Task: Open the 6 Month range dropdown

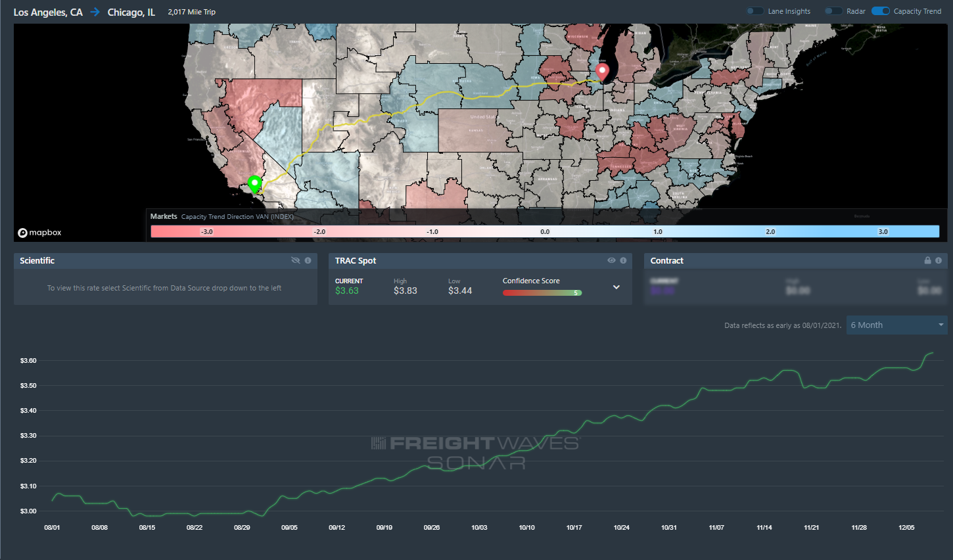Action: click(x=896, y=325)
